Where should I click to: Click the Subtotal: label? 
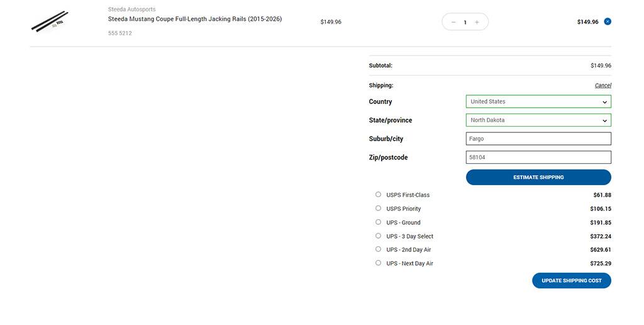[380, 66]
